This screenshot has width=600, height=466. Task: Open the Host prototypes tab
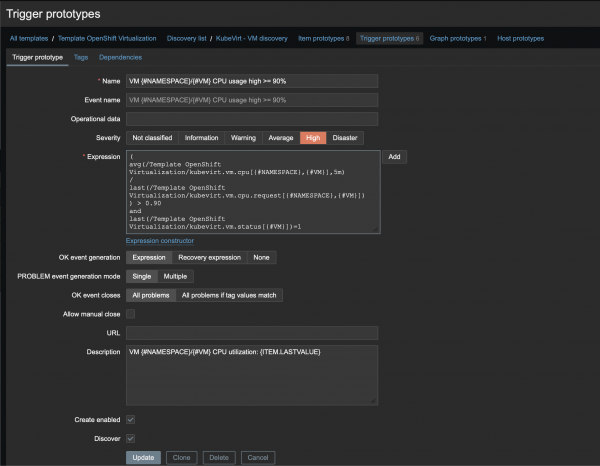[520, 38]
